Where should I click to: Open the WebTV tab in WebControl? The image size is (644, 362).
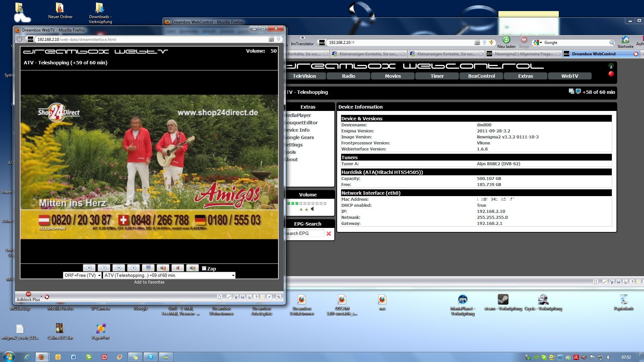(570, 76)
